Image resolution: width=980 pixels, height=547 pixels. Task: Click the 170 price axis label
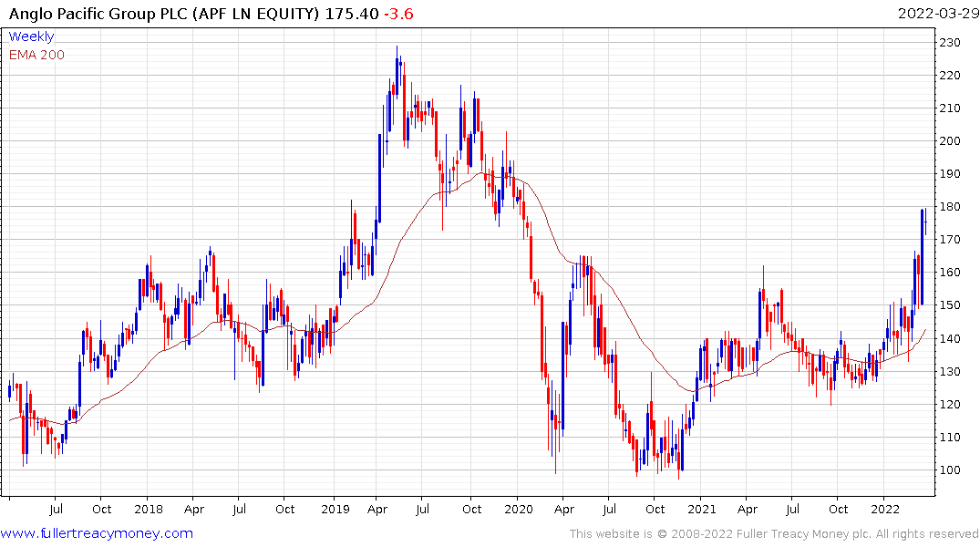[x=950, y=240]
